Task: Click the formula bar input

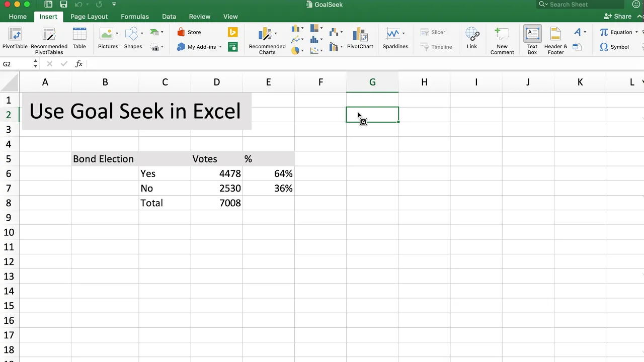Action: click(x=365, y=64)
